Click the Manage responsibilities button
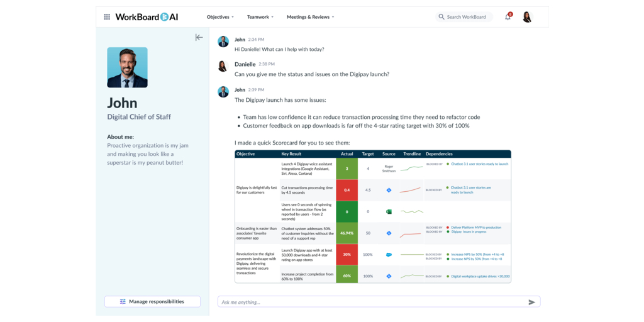 [x=152, y=302]
